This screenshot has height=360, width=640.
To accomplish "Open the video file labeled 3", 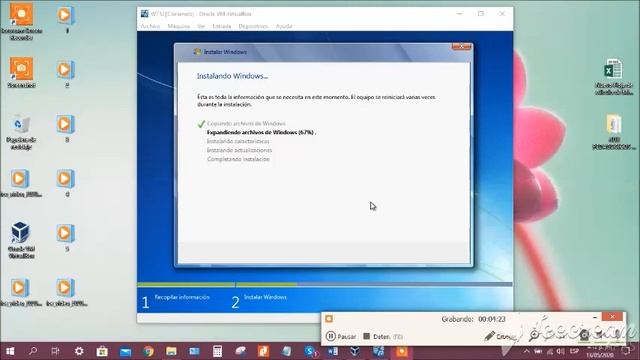I will [66, 129].
